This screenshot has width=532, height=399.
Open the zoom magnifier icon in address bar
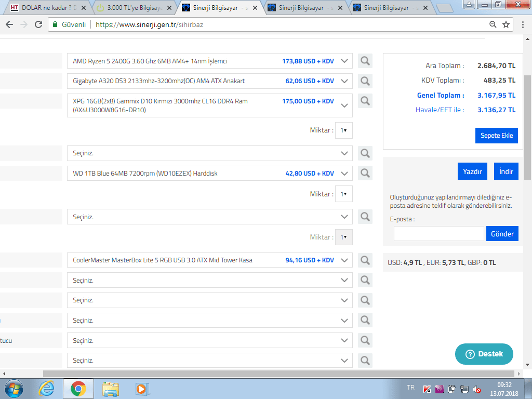(493, 24)
